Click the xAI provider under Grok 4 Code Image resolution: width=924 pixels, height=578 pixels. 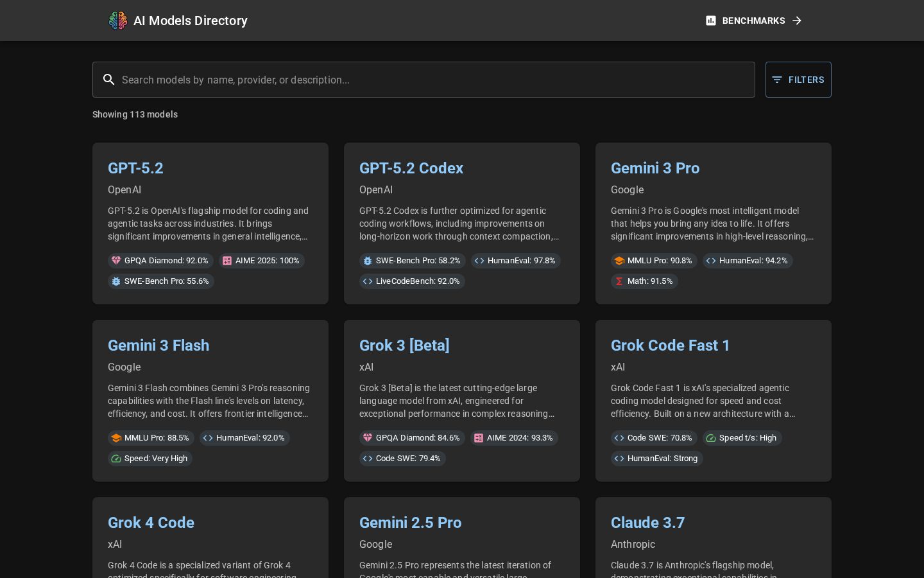[x=115, y=545]
